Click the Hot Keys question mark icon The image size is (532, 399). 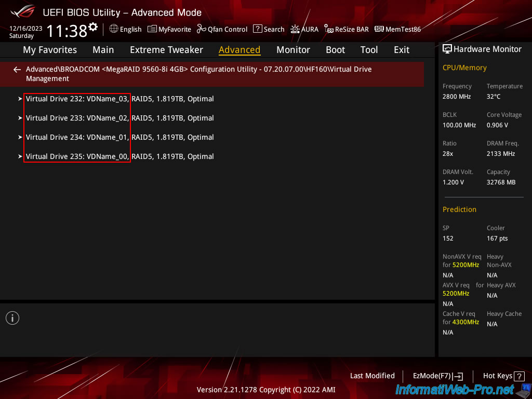pyautogui.click(x=519, y=376)
